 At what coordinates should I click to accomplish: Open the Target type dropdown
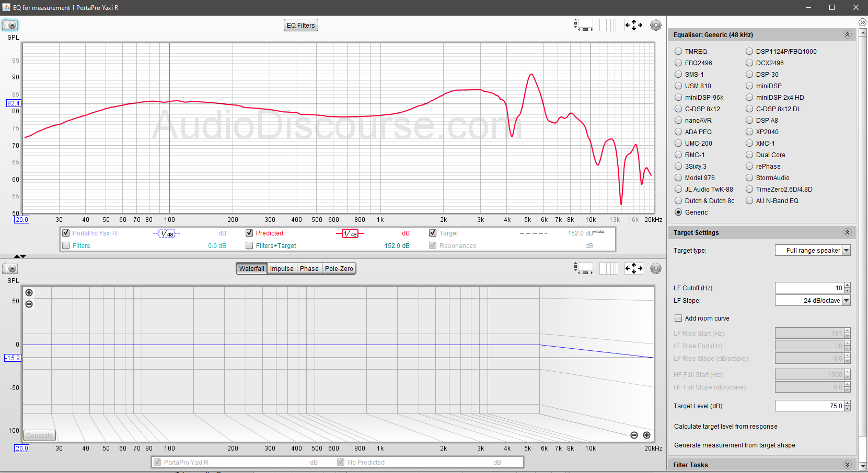[846, 250]
